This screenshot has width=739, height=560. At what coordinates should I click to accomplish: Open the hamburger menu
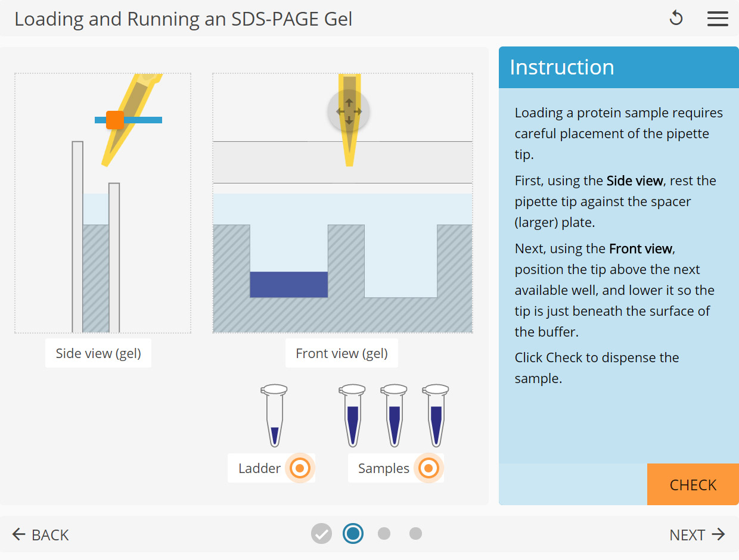tap(718, 18)
